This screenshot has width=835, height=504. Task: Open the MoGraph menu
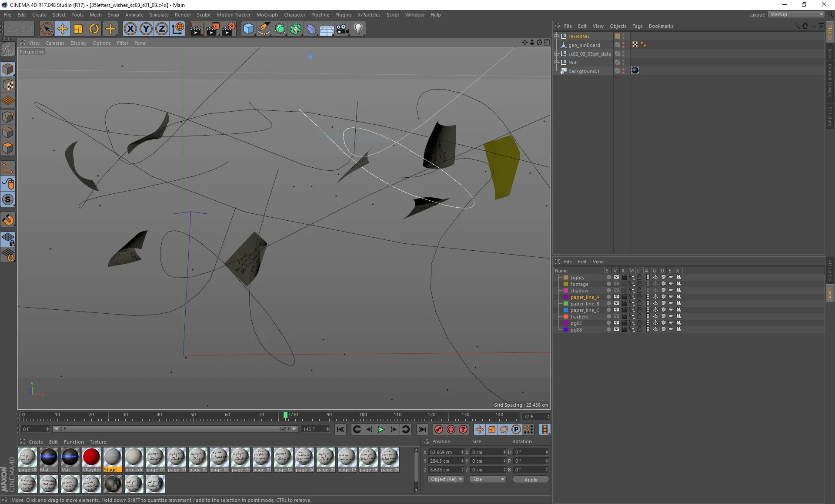click(x=267, y=15)
